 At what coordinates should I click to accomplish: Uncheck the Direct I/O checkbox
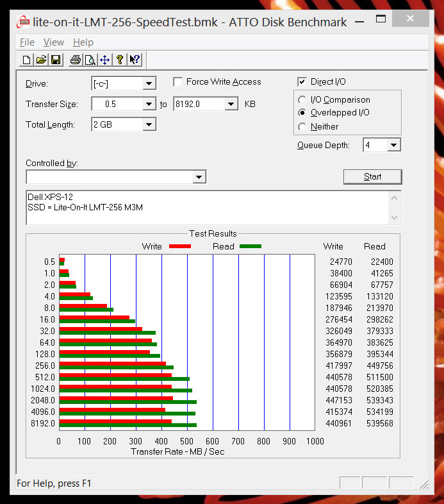302,81
